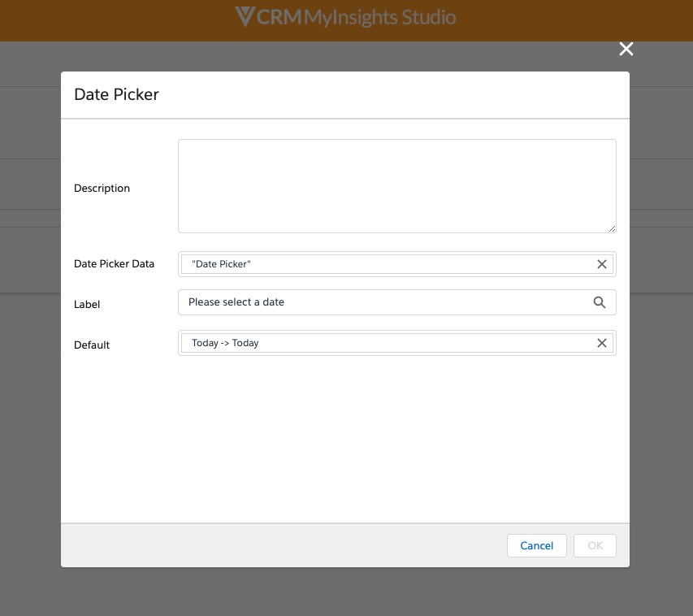Screen dimensions: 693x616
Task: Click the "MyInsights Studio" header text
Action: (379, 17)
